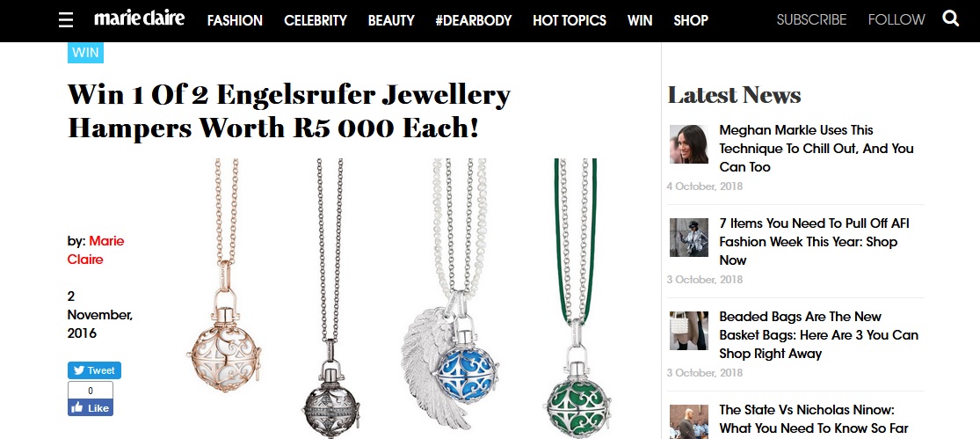Viewport: 980px width, 439px height.
Task: Share via the Tweet button
Action: [x=94, y=370]
